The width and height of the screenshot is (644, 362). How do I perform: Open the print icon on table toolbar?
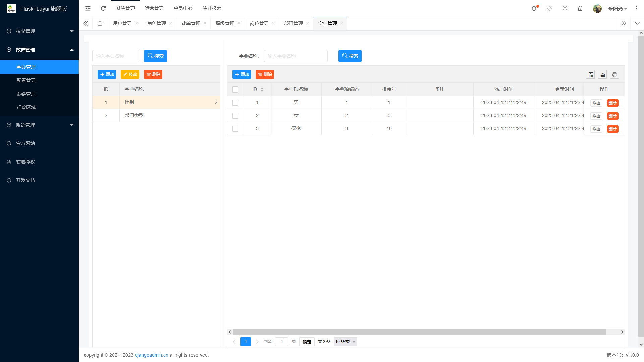614,74
